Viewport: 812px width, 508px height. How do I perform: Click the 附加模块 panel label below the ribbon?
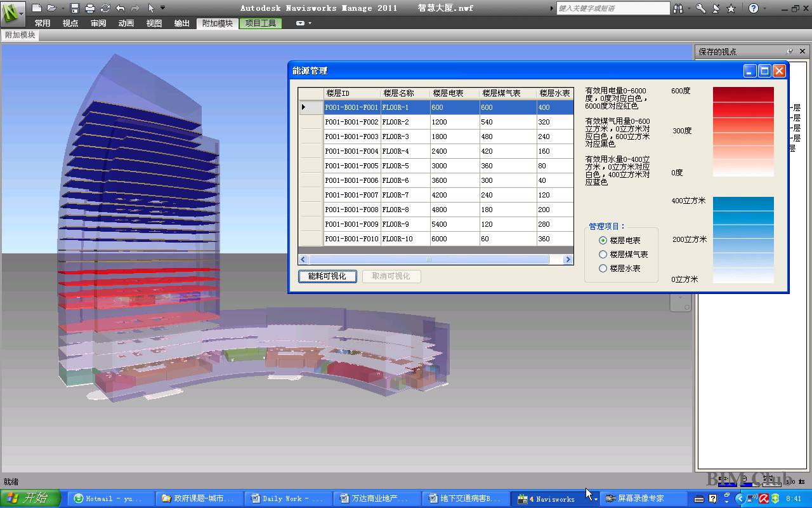(x=20, y=36)
